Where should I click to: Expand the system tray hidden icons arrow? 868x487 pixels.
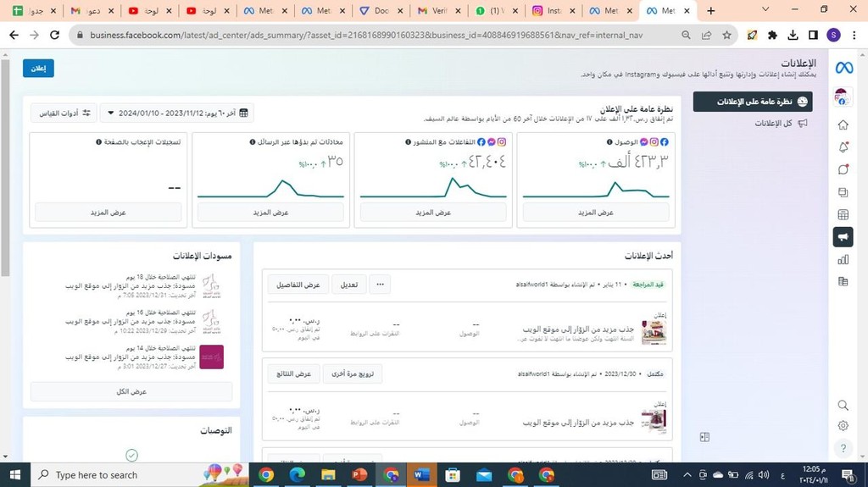[x=687, y=475]
